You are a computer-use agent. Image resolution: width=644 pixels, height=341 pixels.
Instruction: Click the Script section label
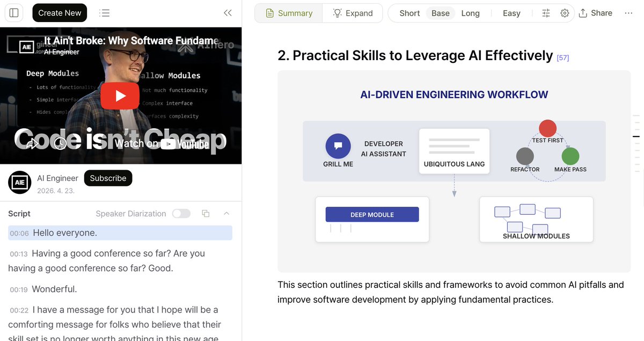click(19, 214)
